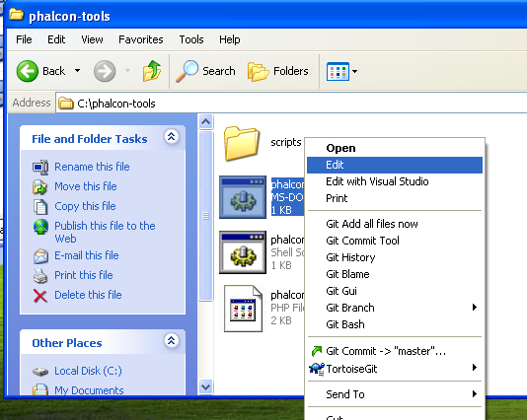Click Rename this file link
Screen dimensions: 527x420
(x=92, y=167)
